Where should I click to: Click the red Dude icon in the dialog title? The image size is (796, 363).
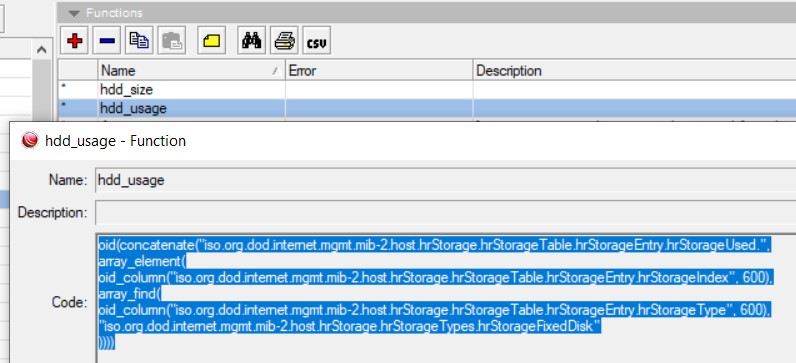[30, 141]
